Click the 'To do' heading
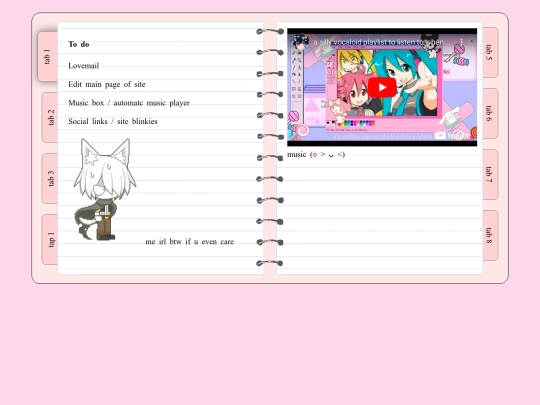Screen dimensions: 540x405 [79, 44]
